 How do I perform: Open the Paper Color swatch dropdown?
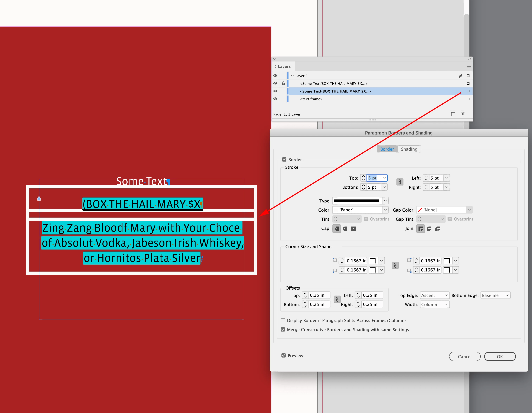tap(385, 210)
